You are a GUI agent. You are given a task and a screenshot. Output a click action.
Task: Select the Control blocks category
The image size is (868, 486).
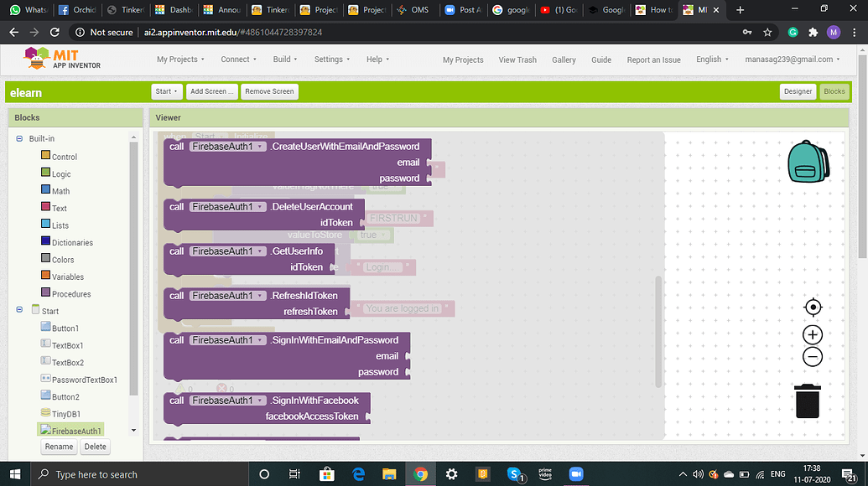(64, 157)
